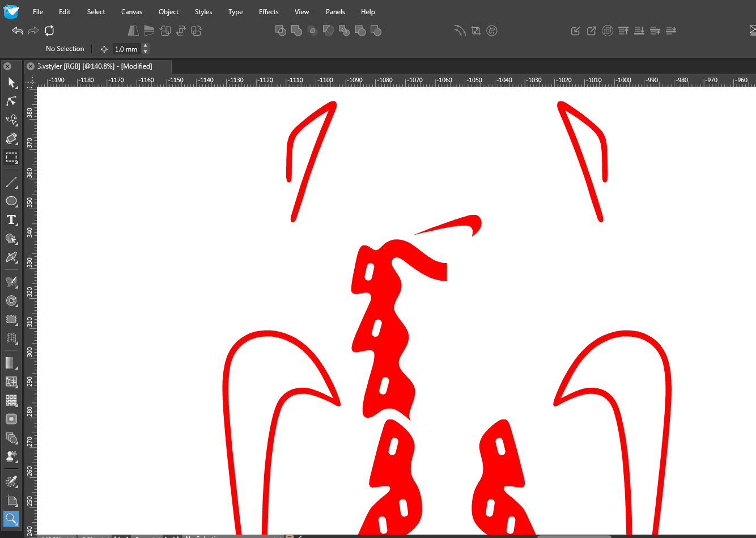Choose the Ellipse shape tool
Screen dimensions: 756x538
click(11, 201)
